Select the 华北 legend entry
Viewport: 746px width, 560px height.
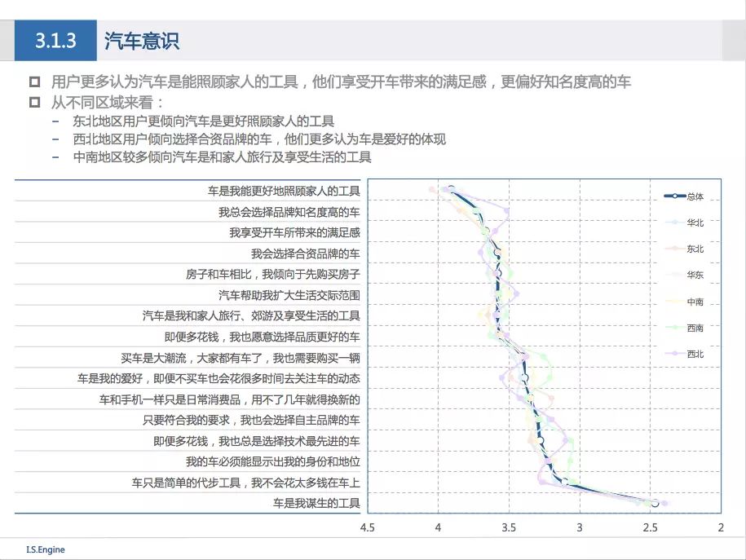tap(684, 223)
